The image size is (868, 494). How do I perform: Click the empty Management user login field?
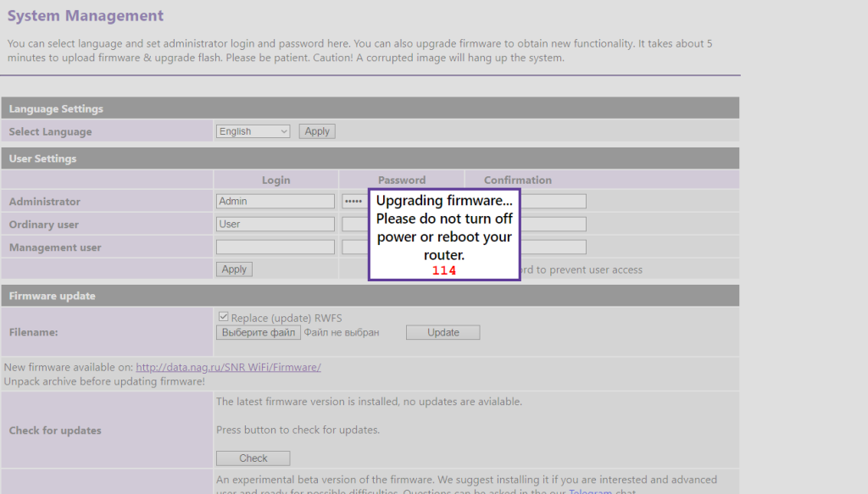(275, 247)
